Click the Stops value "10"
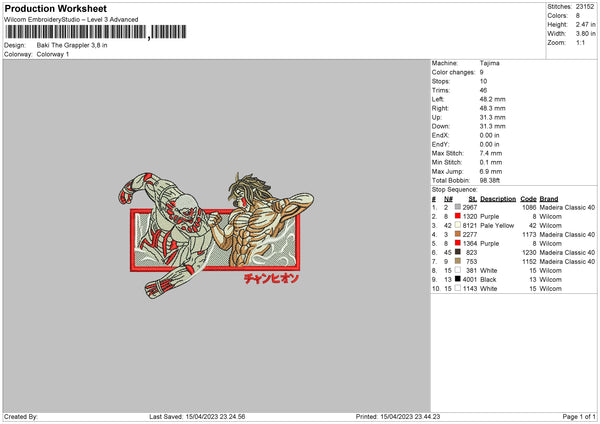600x424 pixels. pyautogui.click(x=483, y=81)
